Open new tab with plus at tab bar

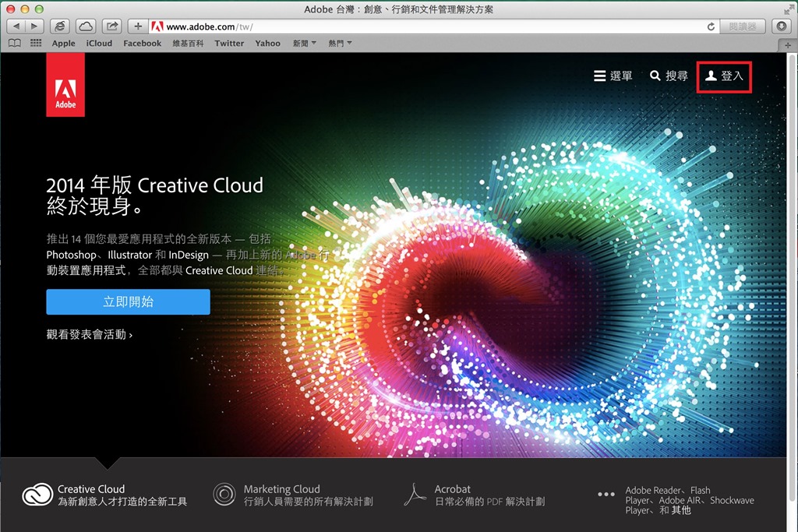click(x=788, y=44)
